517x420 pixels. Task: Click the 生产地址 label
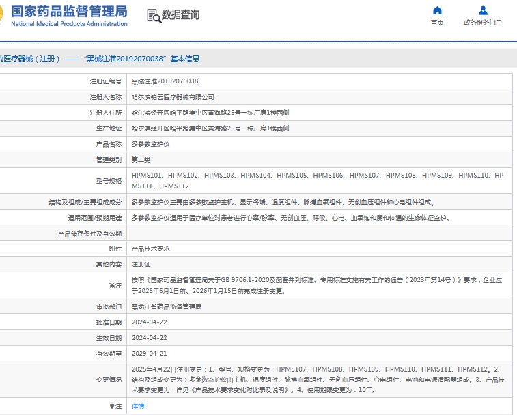[109, 128]
